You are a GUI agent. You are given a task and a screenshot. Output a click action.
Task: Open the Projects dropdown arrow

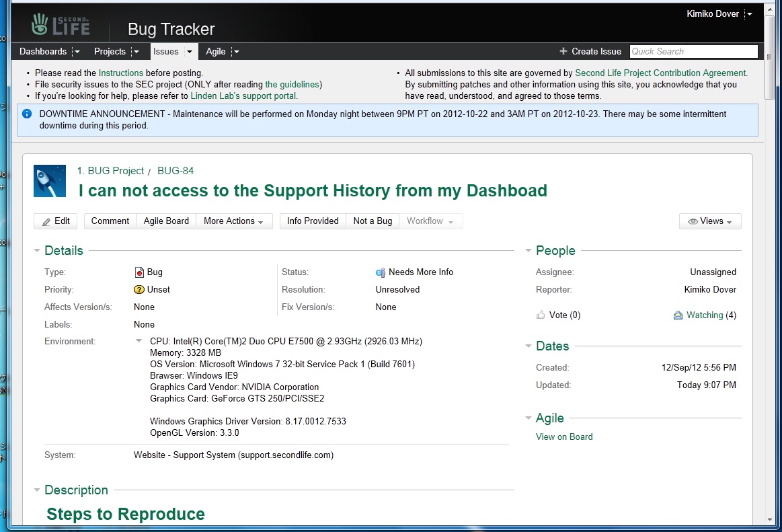[x=136, y=51]
